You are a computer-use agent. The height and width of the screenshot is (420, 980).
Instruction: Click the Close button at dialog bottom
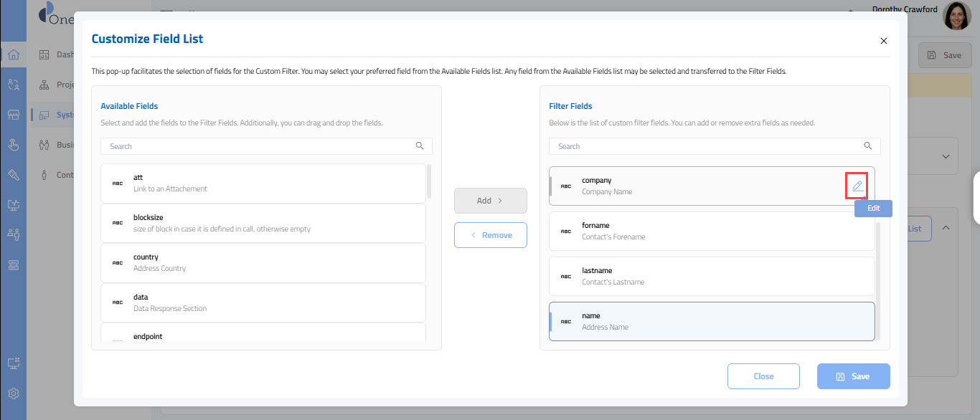[x=763, y=376]
